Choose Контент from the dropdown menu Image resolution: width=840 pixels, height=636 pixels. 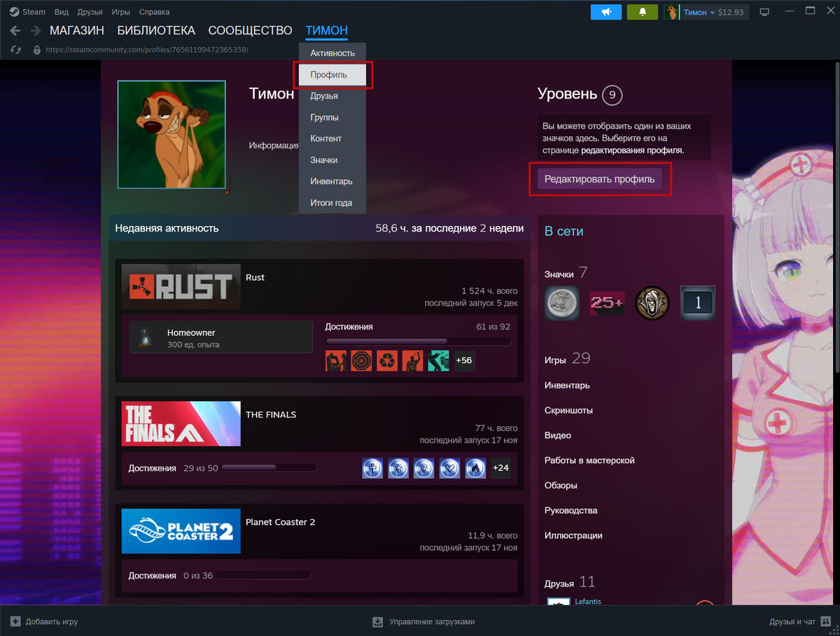(332, 139)
